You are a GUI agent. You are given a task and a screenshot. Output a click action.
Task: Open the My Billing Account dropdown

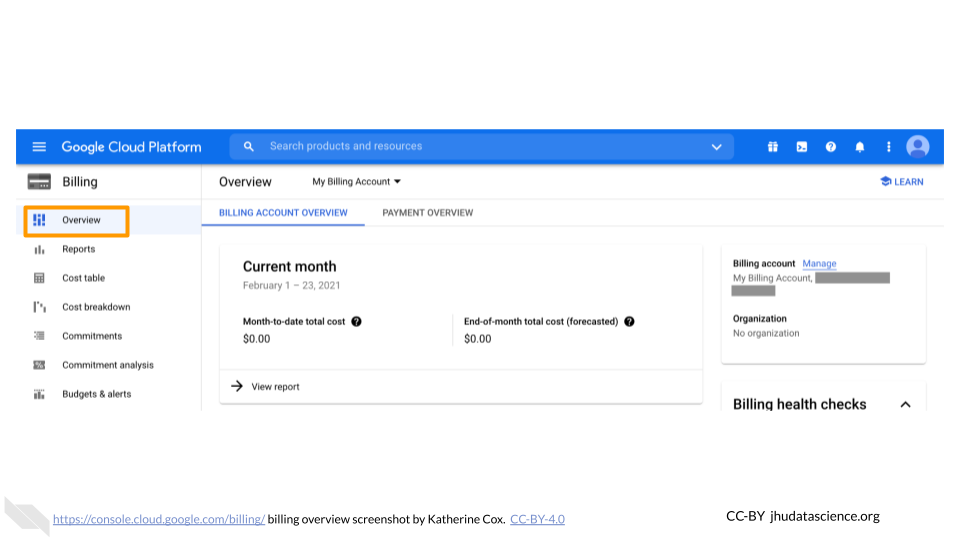point(356,182)
